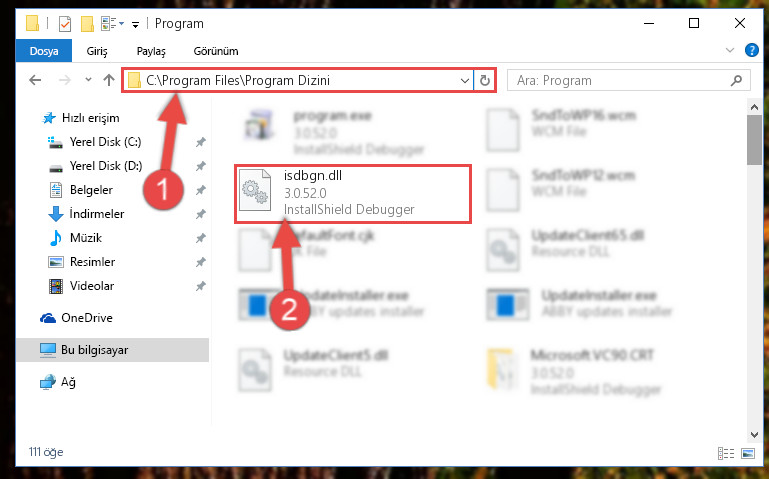Click the search magnifier icon

pyautogui.click(x=736, y=80)
